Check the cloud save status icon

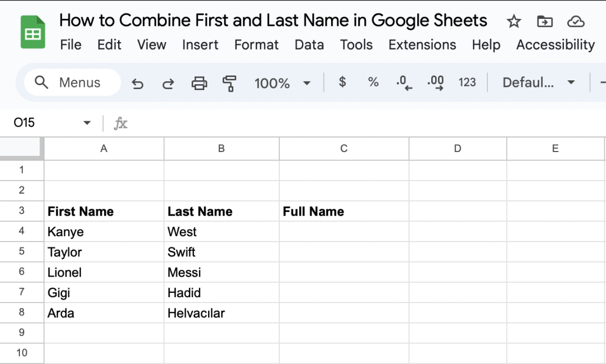pyautogui.click(x=576, y=22)
